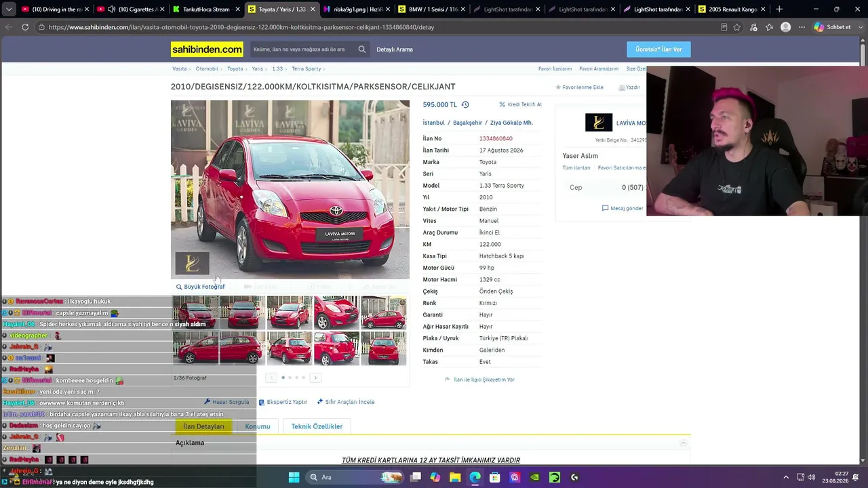
Task: Open the NVIDIA app on the taskbar
Action: 534,477
